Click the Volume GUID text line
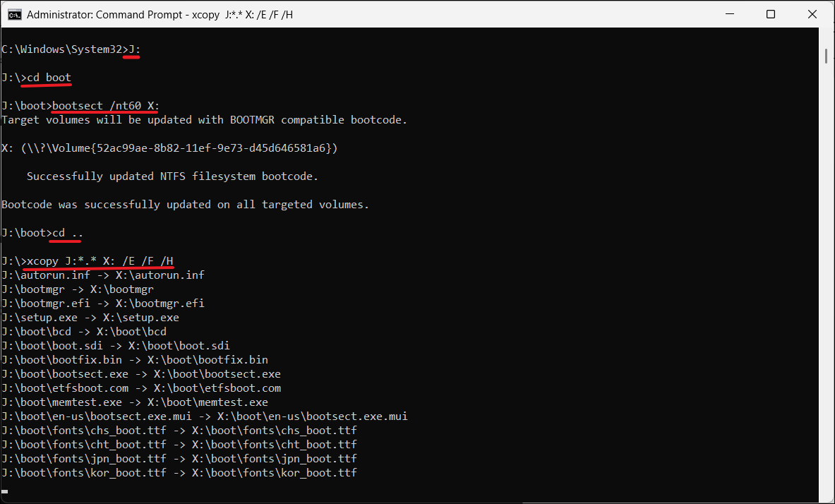This screenshot has width=835, height=504. tap(169, 148)
